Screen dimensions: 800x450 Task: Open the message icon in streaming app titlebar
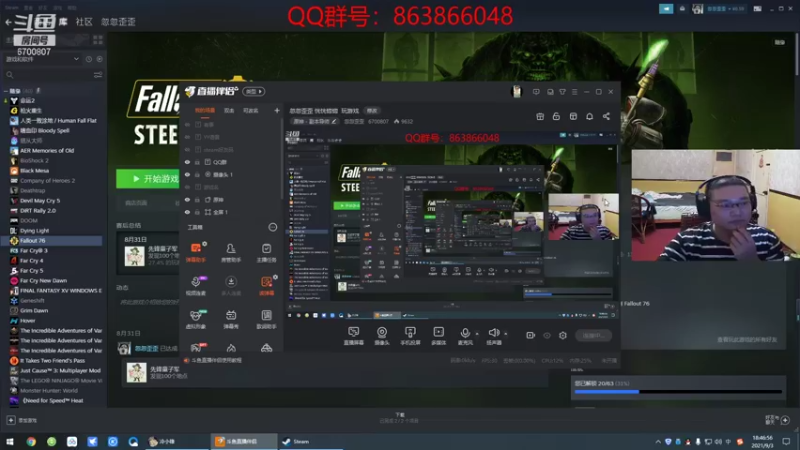[536, 92]
